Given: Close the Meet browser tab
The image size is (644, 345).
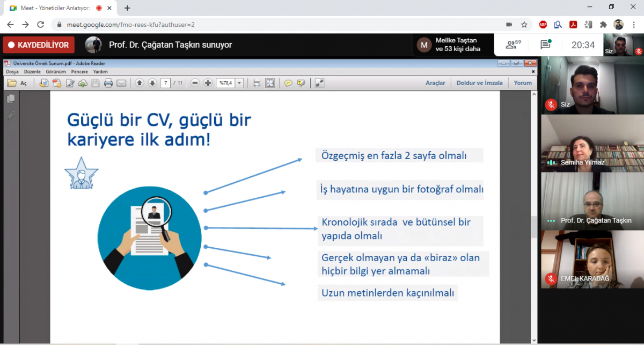Looking at the screenshot, I should tap(110, 8).
